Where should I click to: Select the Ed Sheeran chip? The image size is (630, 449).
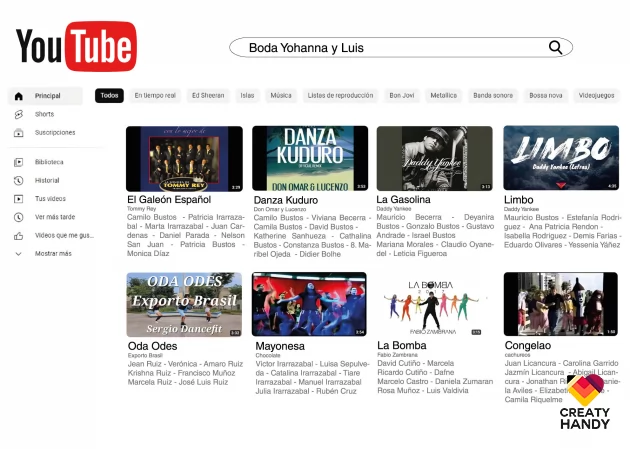click(x=208, y=96)
